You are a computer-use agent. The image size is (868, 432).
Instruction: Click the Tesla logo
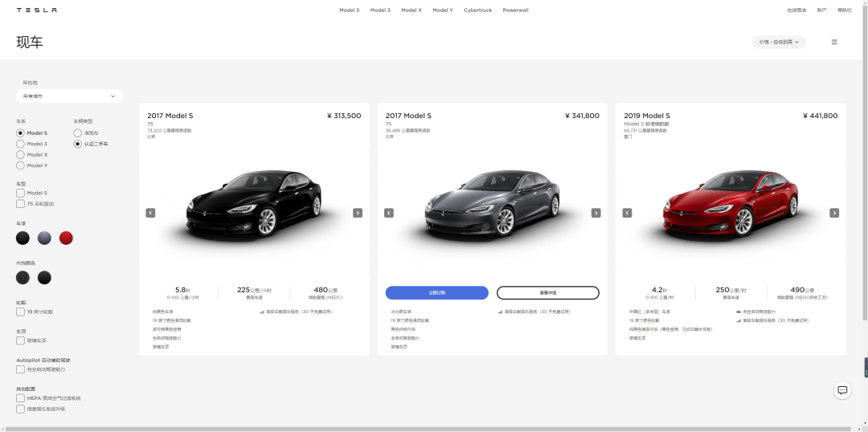[x=36, y=10]
